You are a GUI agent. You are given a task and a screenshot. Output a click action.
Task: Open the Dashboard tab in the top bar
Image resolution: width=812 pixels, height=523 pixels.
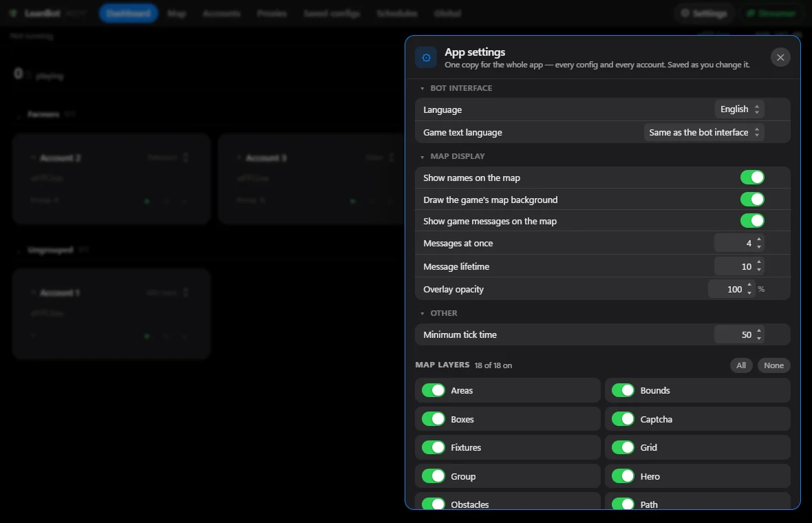(129, 14)
